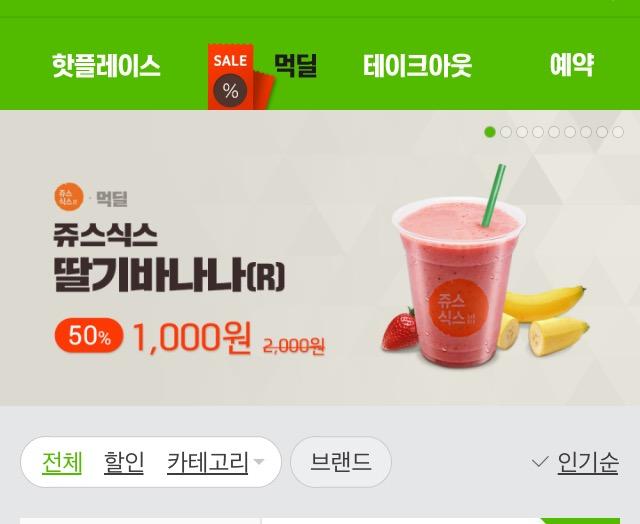
Task: Select the second carousel page dot
Action: point(506,132)
